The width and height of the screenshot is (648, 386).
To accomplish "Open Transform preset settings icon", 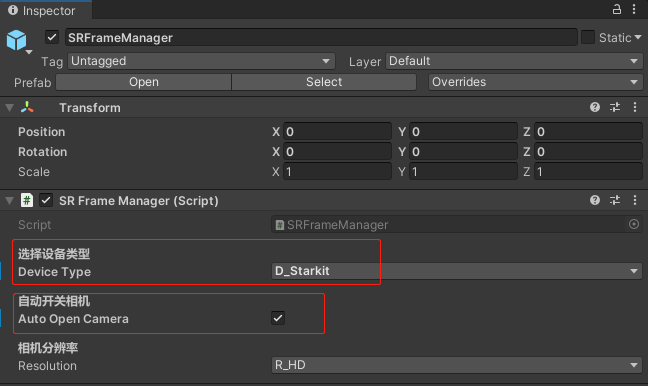I will click(615, 107).
